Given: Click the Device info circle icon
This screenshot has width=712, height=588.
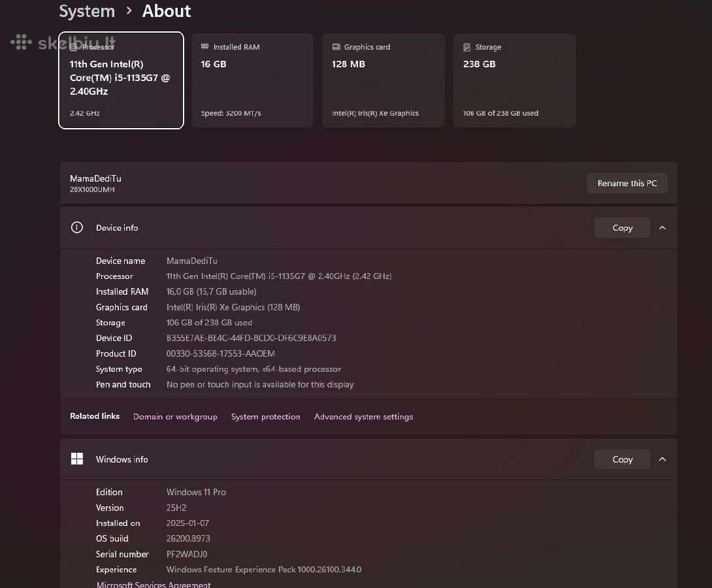Looking at the screenshot, I should coord(77,227).
